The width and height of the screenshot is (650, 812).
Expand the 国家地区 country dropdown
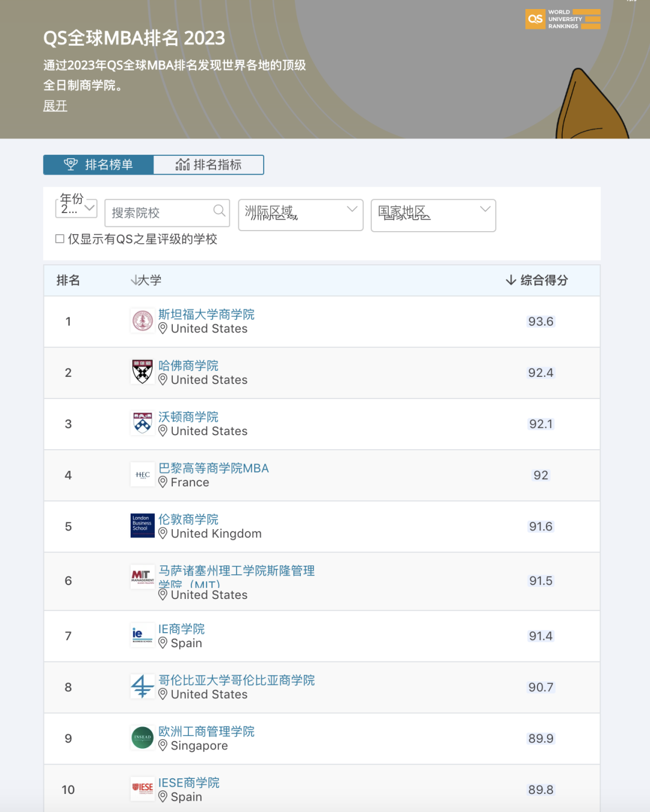(x=433, y=214)
